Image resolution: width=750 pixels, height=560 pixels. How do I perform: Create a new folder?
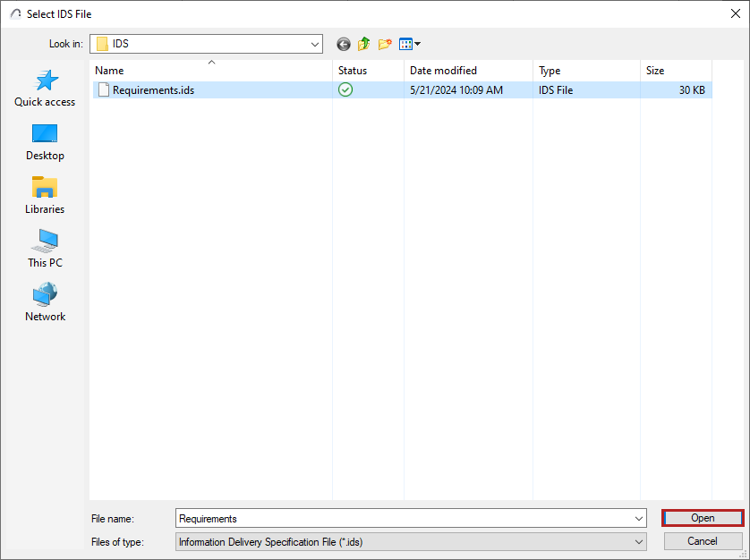[x=385, y=43]
